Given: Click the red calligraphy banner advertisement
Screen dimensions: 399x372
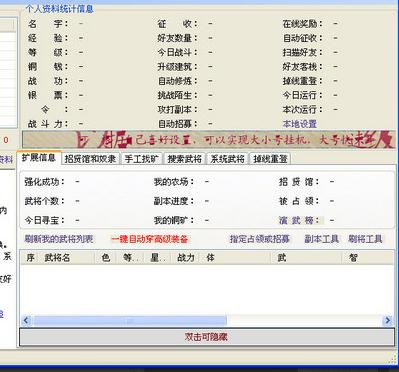Looking at the screenshot, I should click(208, 139).
